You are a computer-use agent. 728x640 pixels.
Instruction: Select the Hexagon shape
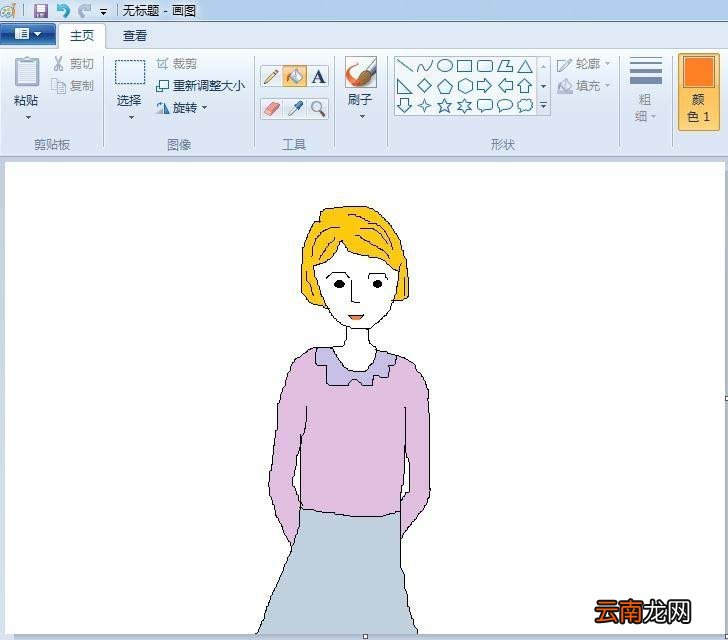pyautogui.click(x=465, y=86)
